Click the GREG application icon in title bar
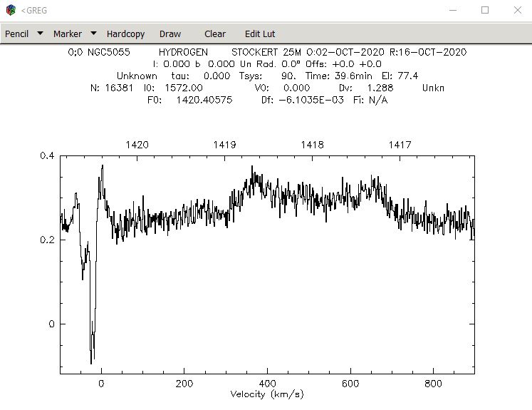 (x=11, y=10)
